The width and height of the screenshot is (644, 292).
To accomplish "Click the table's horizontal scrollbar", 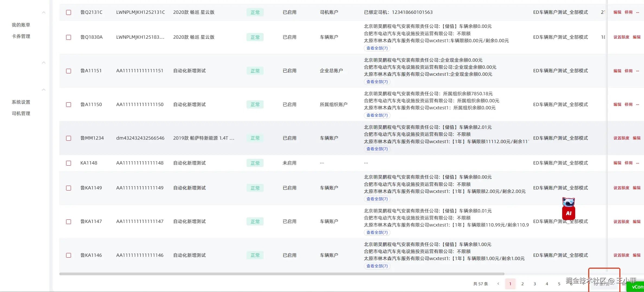I will point(282,274).
